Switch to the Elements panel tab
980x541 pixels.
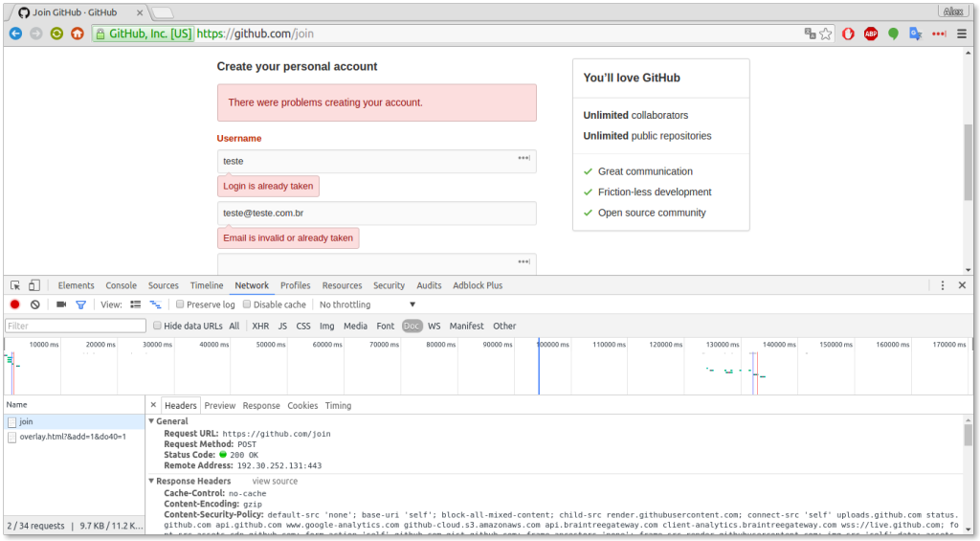[77, 285]
